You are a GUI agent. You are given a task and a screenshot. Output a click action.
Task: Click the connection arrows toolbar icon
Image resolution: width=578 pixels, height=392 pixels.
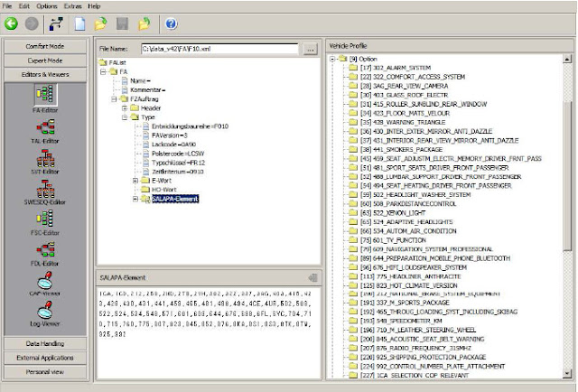(56, 23)
